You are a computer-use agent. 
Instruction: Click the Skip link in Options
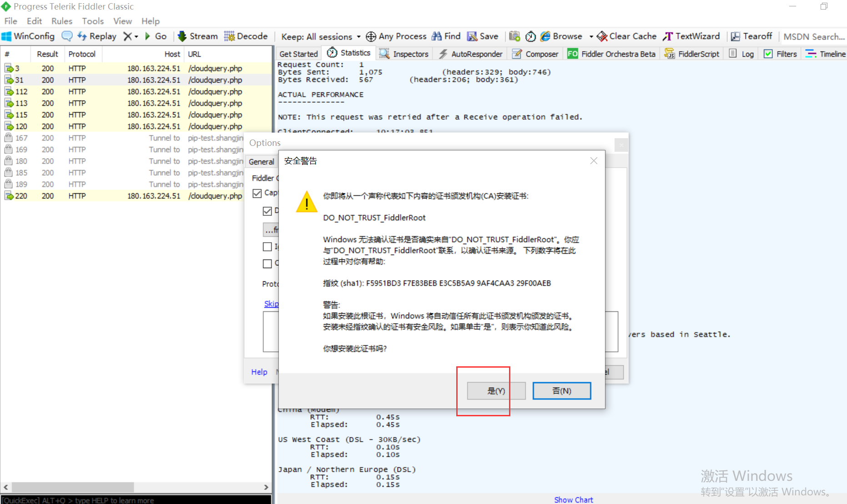[x=271, y=304]
